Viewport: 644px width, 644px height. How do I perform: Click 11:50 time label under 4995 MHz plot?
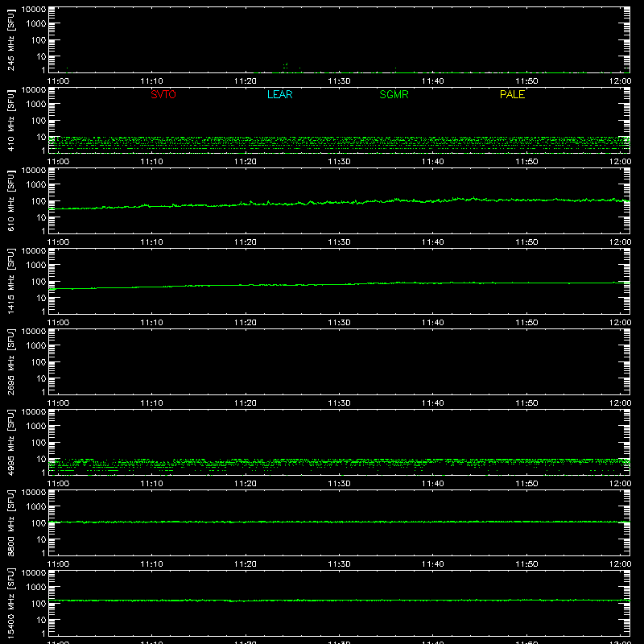526,484
